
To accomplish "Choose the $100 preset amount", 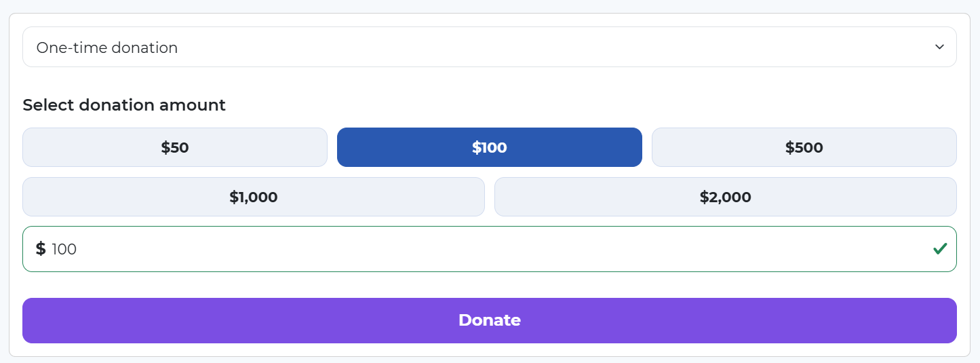I will (x=489, y=147).
